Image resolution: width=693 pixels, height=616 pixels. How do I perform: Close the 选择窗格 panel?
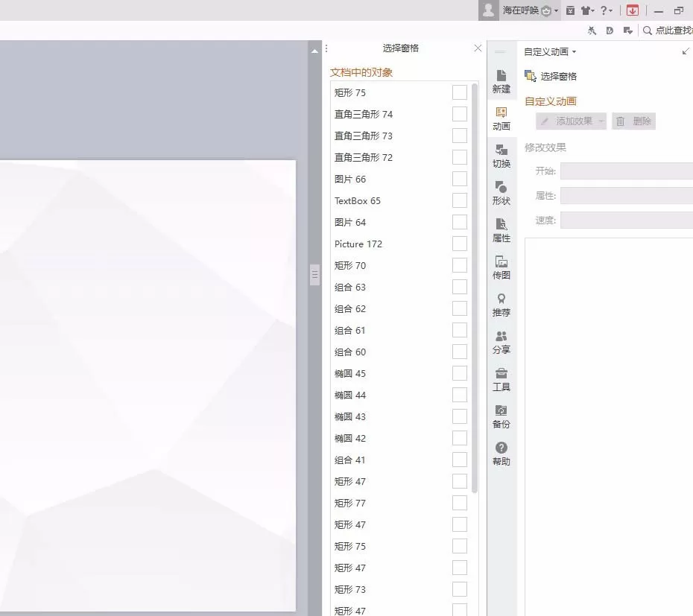tap(478, 48)
